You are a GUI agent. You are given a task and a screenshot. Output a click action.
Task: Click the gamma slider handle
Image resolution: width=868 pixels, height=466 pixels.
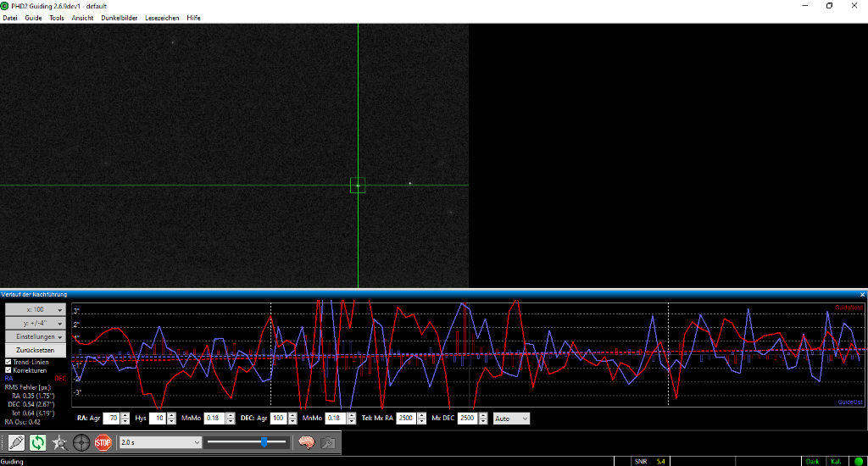(x=264, y=442)
